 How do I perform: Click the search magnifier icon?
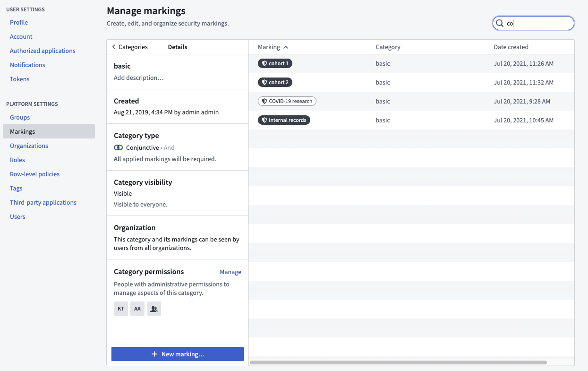[499, 23]
